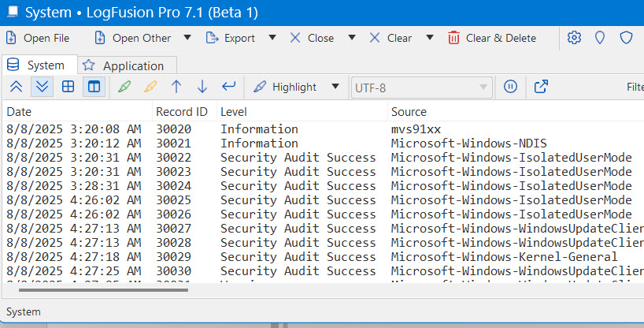
Task: Click the shield icon
Action: [626, 37]
